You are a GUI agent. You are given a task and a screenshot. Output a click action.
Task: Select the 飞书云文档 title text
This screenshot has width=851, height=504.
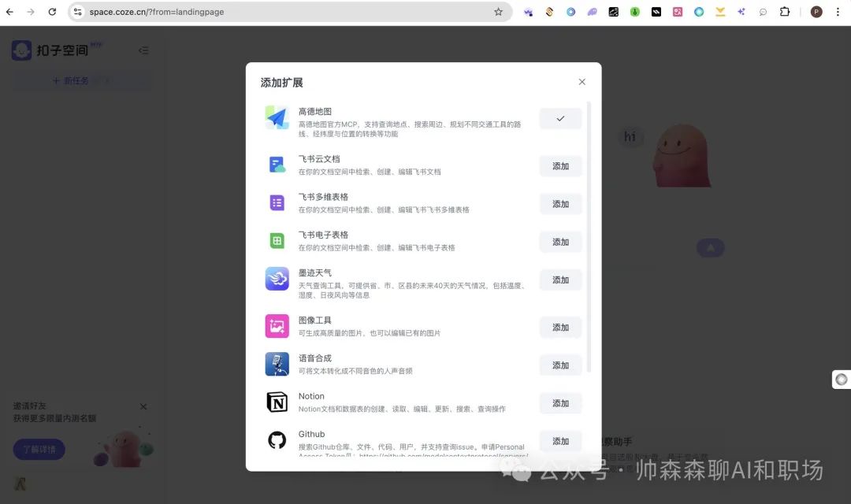coord(319,158)
